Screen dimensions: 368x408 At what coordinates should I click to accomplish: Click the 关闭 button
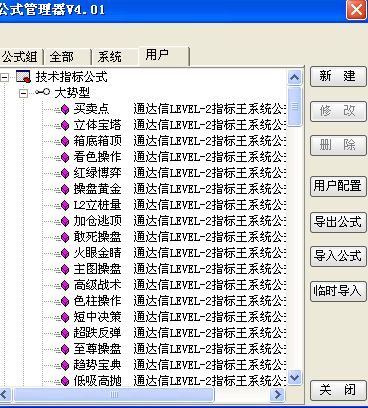pos(338,390)
